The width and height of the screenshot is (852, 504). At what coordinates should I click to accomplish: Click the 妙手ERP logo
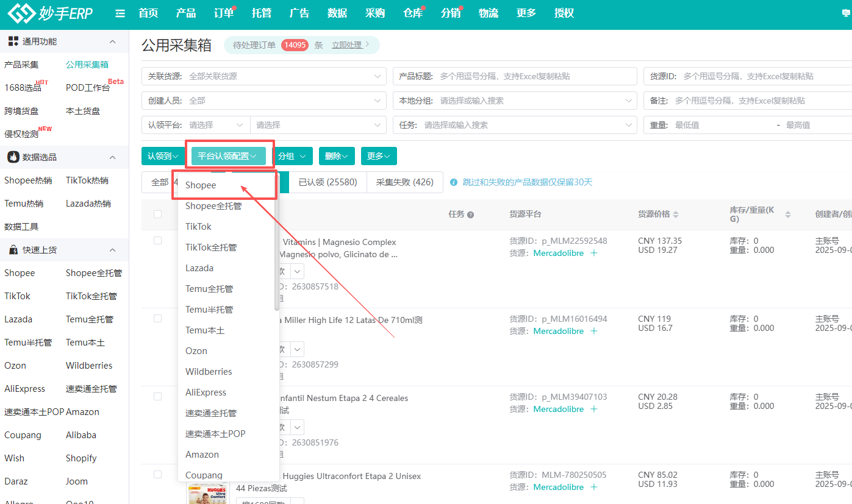[x=50, y=13]
